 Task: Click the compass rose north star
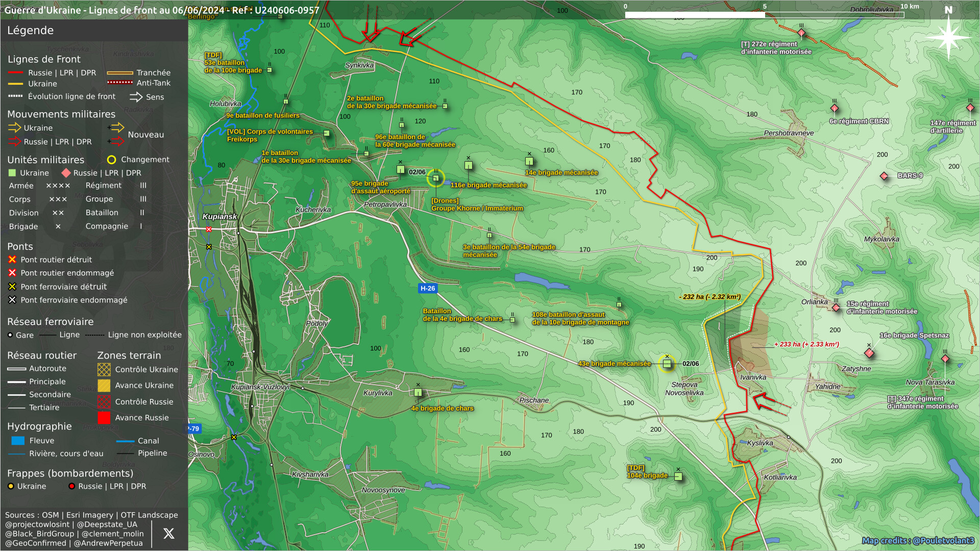(x=948, y=37)
